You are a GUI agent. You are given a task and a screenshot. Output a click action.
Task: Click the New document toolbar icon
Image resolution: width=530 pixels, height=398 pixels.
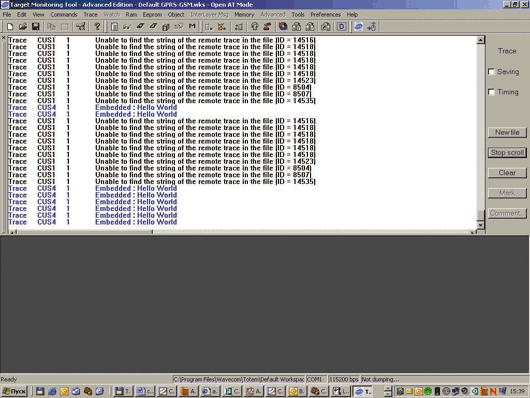10,26
